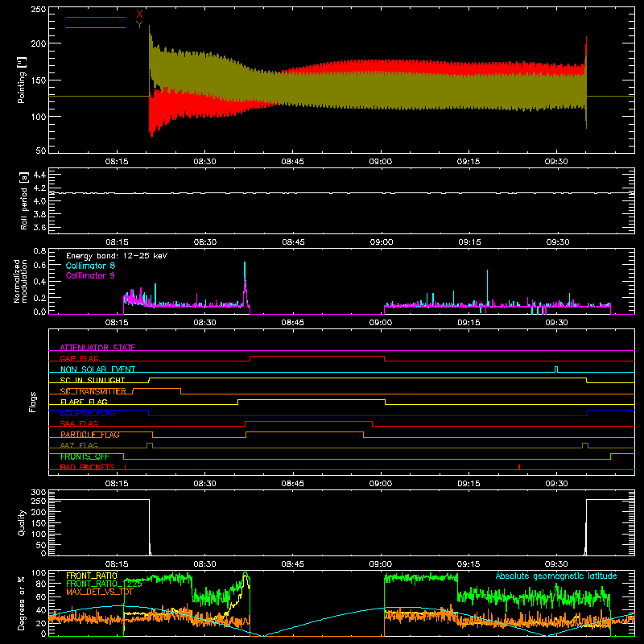The image size is (644, 644).
Task: Click 09:00 label under the Flags plot
Action: (380, 484)
